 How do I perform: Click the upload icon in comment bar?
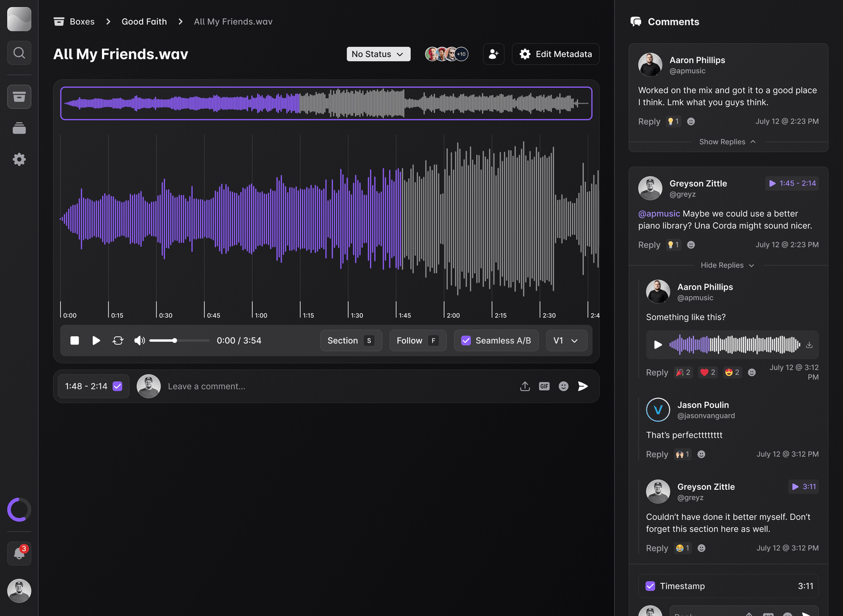tap(525, 386)
